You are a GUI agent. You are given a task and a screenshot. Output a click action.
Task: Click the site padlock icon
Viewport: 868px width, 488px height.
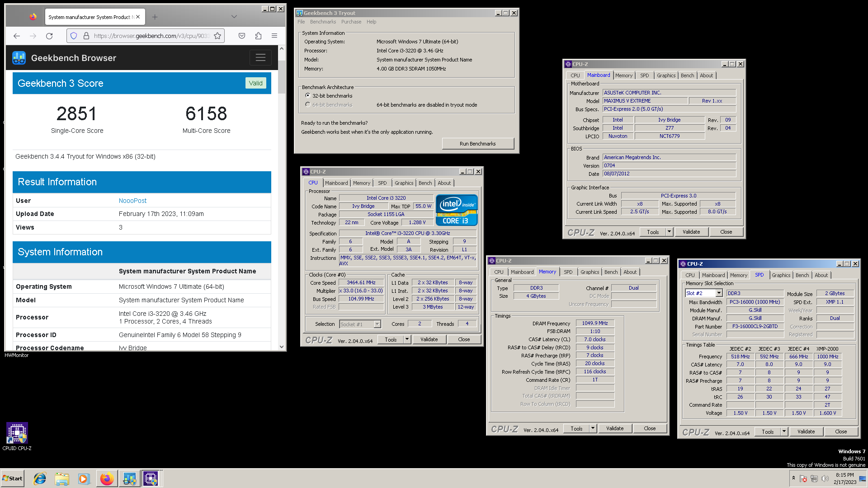click(x=86, y=36)
